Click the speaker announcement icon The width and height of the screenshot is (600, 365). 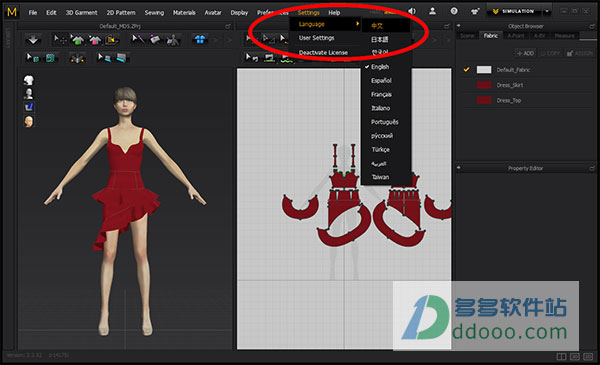(x=412, y=11)
